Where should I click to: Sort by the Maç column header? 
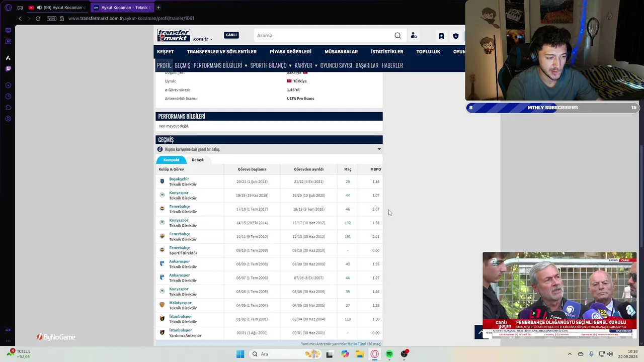(x=348, y=169)
